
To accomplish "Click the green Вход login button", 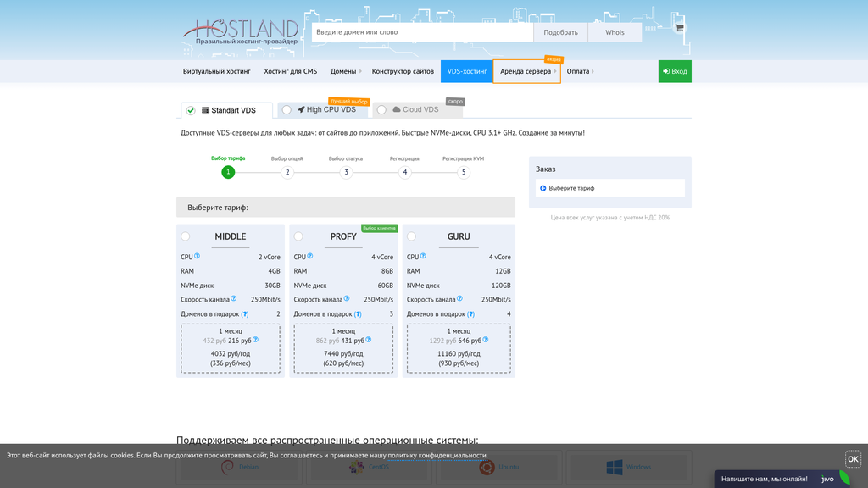I will coord(675,71).
